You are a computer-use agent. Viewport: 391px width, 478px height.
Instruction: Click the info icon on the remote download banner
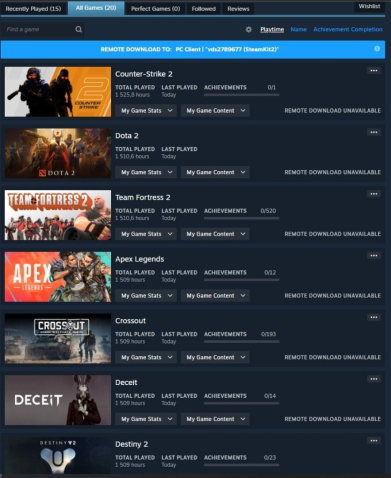(377, 49)
